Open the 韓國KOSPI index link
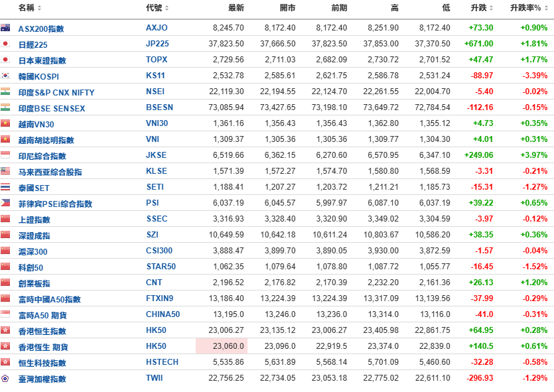554x392 pixels. 38,76
